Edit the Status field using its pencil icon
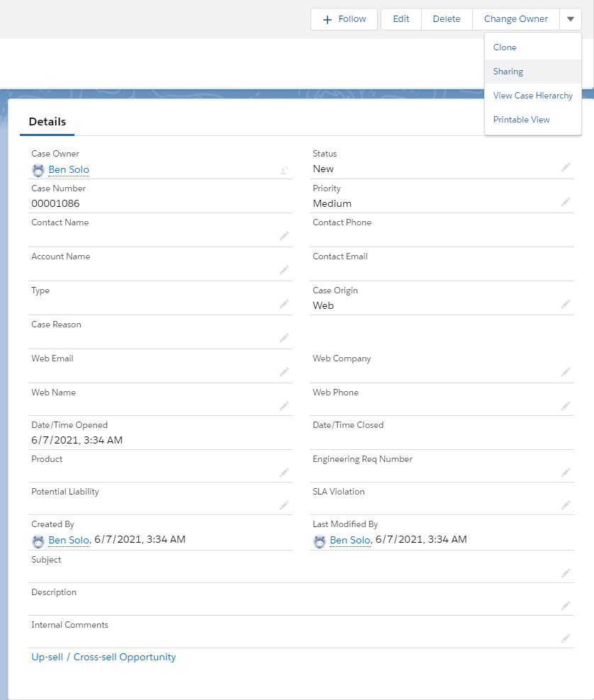The width and height of the screenshot is (594, 700). (565, 168)
